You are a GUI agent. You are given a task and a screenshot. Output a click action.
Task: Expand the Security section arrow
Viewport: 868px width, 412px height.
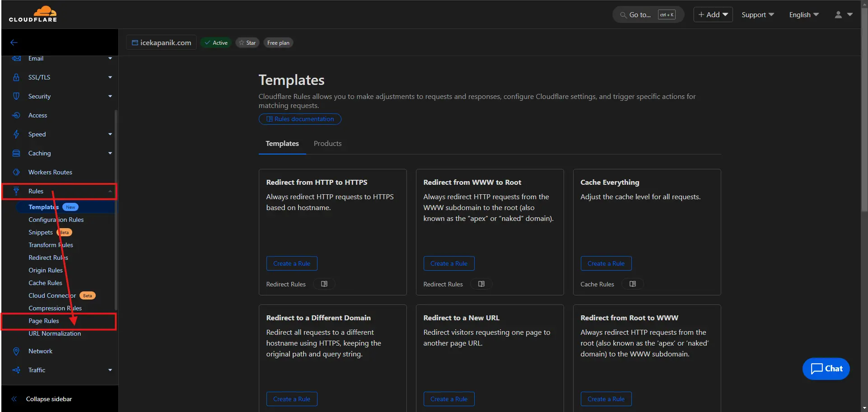110,96
